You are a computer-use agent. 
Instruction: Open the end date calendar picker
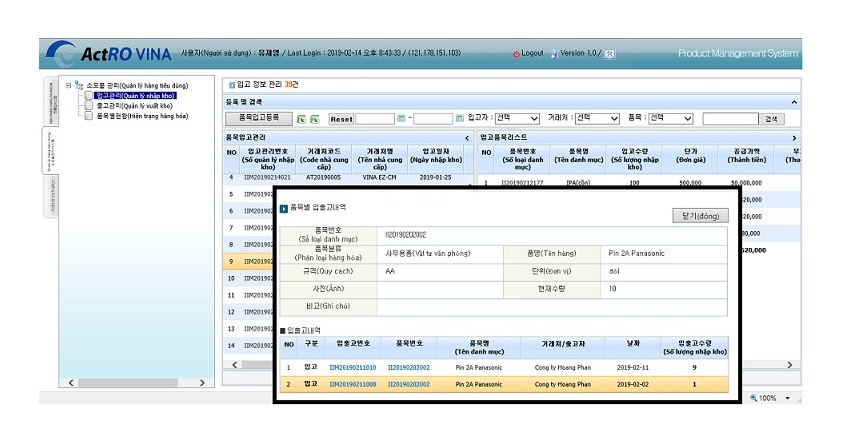(459, 118)
